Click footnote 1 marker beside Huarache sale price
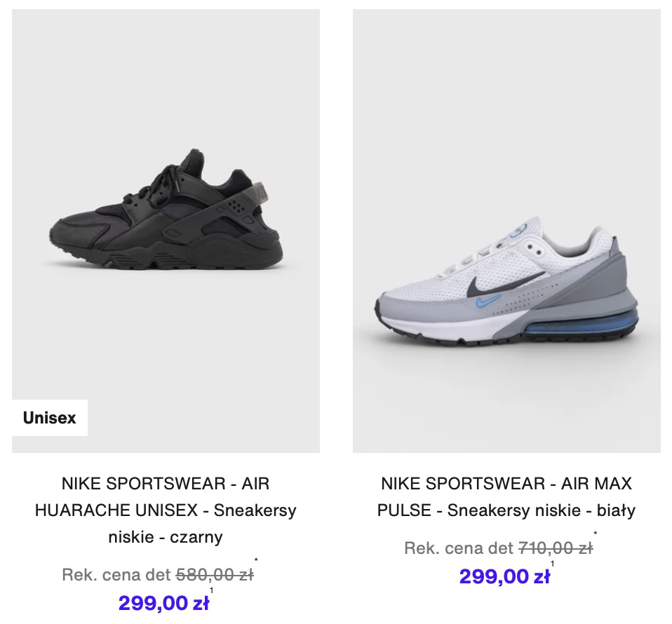Viewport: 672px width, 624px height. (x=211, y=590)
